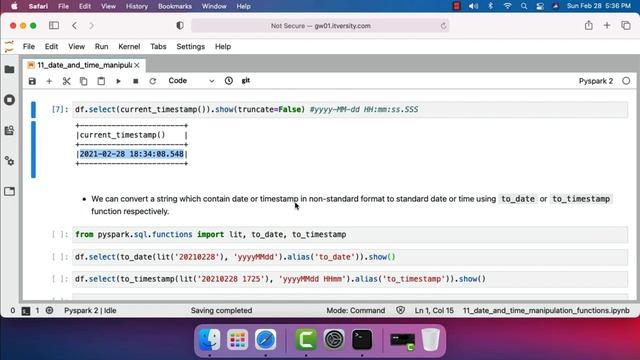The height and width of the screenshot is (360, 640).
Task: Click the kernel status circle indicator
Action: (626, 81)
